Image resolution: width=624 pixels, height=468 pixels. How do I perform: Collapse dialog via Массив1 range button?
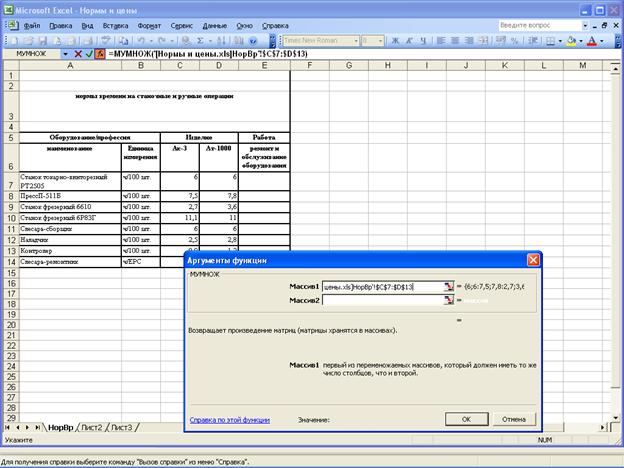(x=449, y=287)
